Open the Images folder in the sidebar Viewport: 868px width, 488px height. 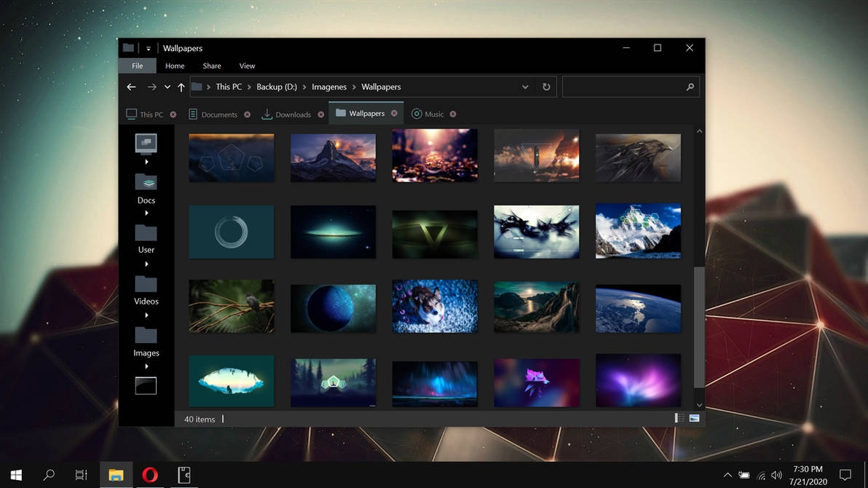tap(146, 339)
